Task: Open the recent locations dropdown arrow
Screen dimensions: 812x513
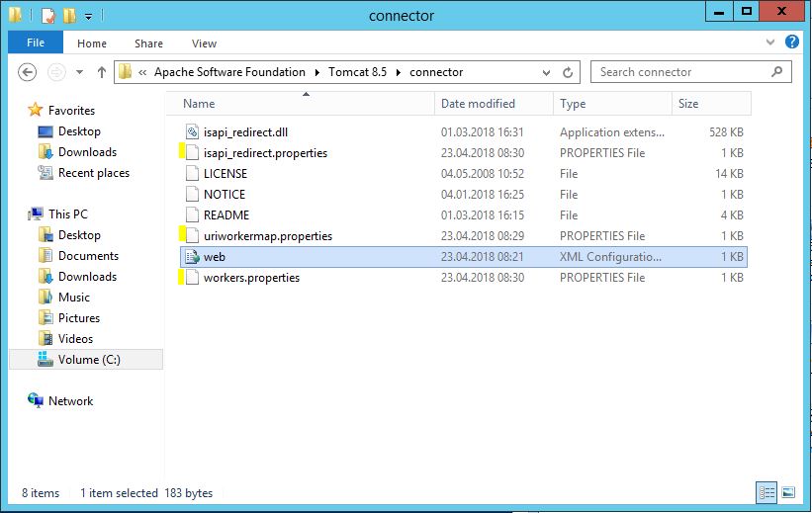Action: pos(79,72)
